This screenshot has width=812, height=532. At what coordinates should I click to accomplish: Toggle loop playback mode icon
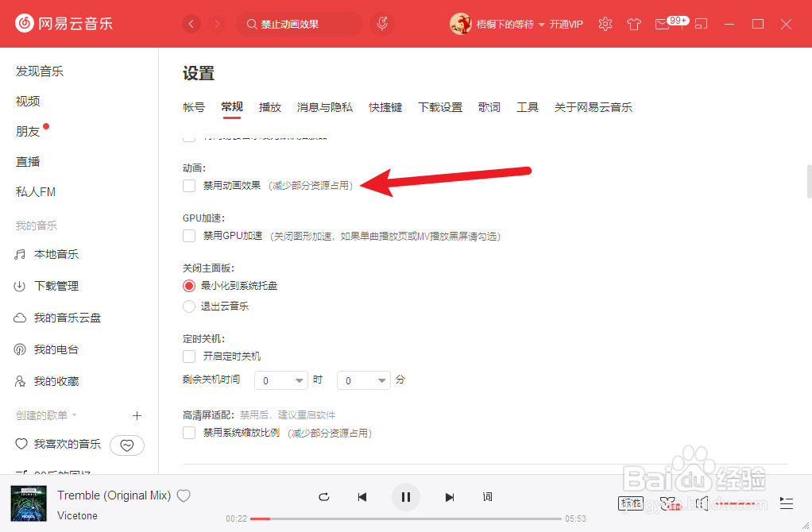coord(323,497)
